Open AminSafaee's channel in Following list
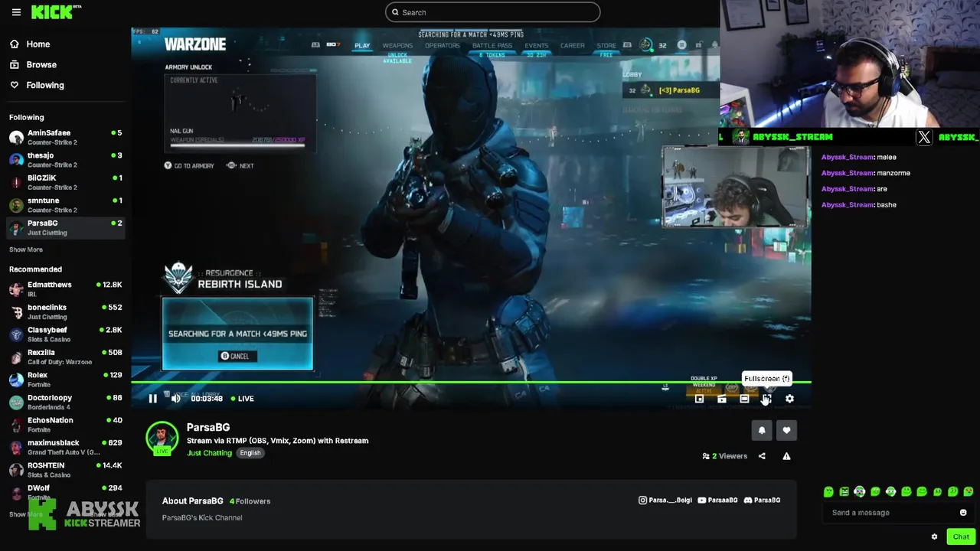 pyautogui.click(x=65, y=137)
